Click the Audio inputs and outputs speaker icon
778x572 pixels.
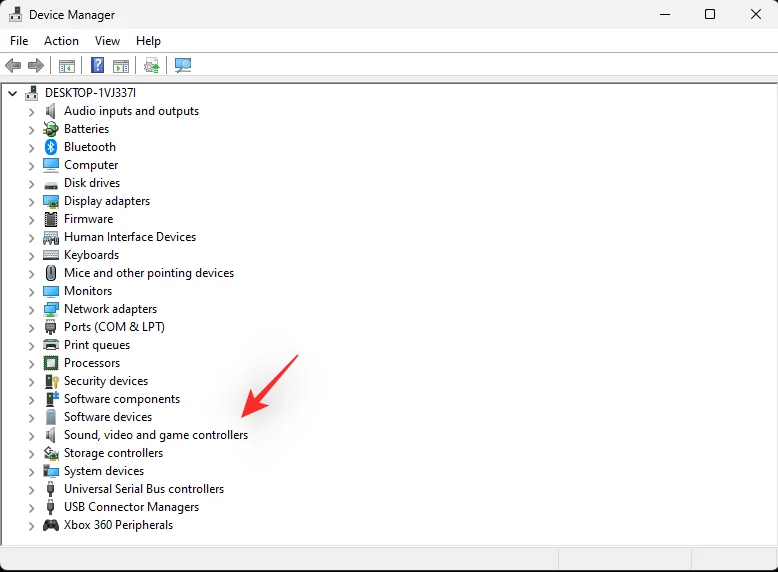click(50, 111)
